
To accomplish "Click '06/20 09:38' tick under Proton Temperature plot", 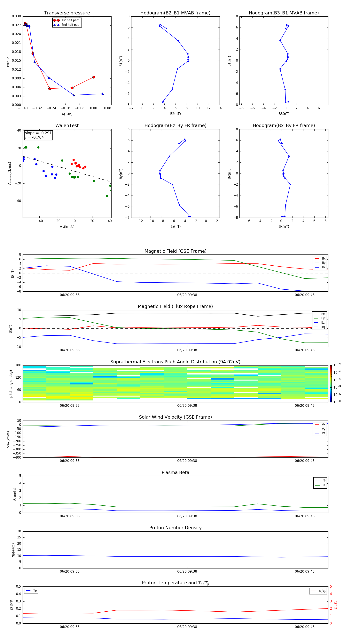I will click(x=187, y=627).
